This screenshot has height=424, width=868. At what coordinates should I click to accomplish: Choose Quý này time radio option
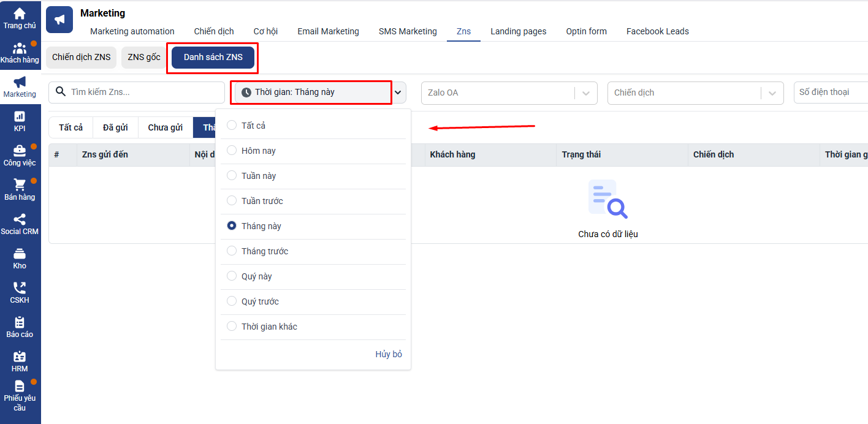(x=232, y=276)
